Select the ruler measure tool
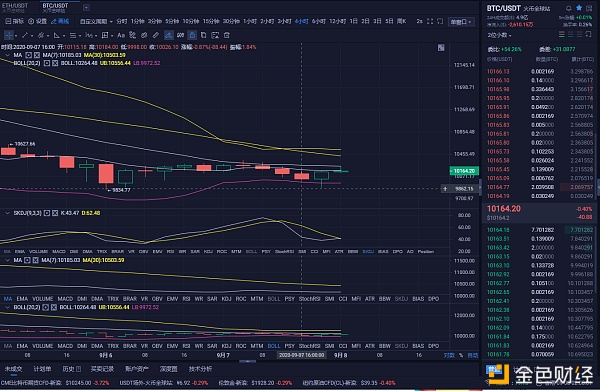 pos(156,35)
